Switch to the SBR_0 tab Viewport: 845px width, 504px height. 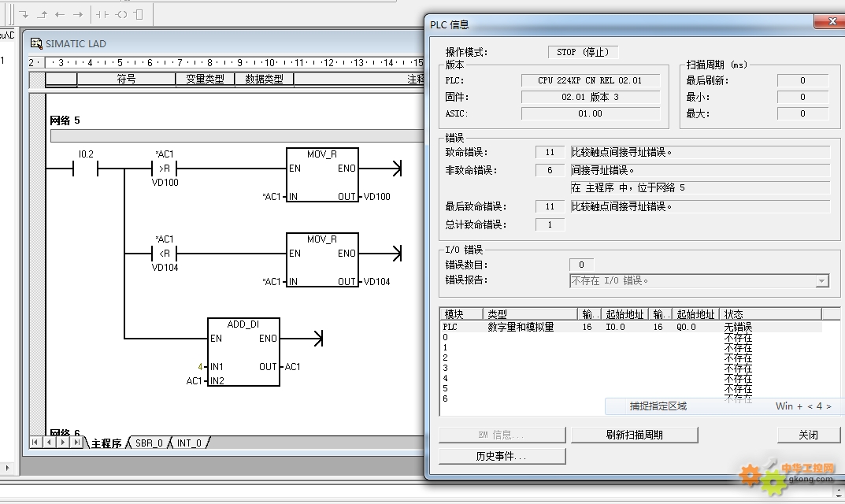149,443
